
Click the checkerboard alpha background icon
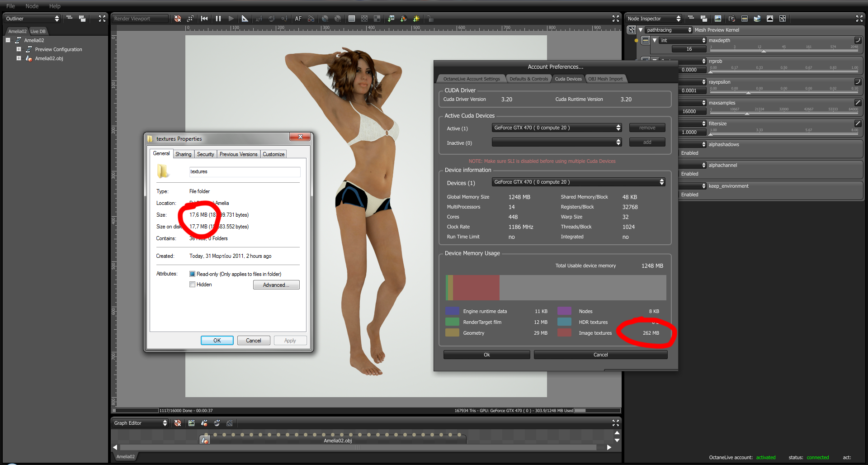[x=364, y=19]
